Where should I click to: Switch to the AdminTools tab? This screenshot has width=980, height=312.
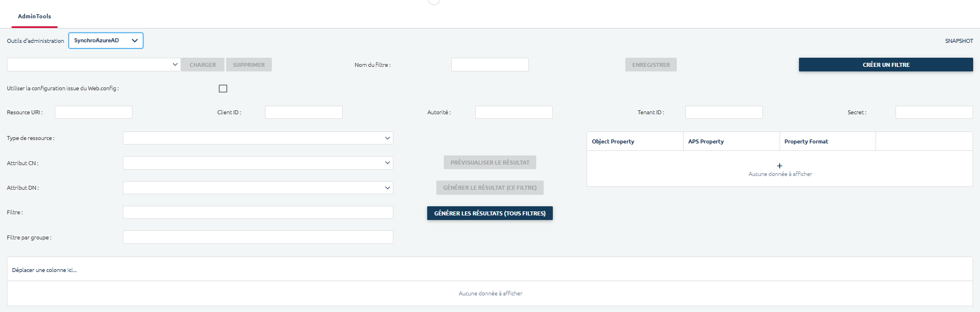point(34,17)
